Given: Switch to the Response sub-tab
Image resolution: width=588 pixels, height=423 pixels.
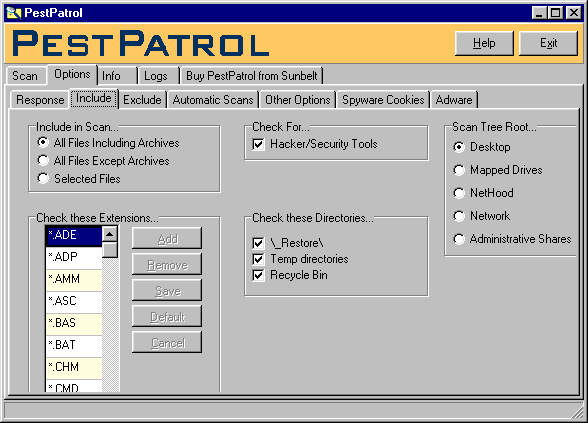Looking at the screenshot, I should 40,100.
